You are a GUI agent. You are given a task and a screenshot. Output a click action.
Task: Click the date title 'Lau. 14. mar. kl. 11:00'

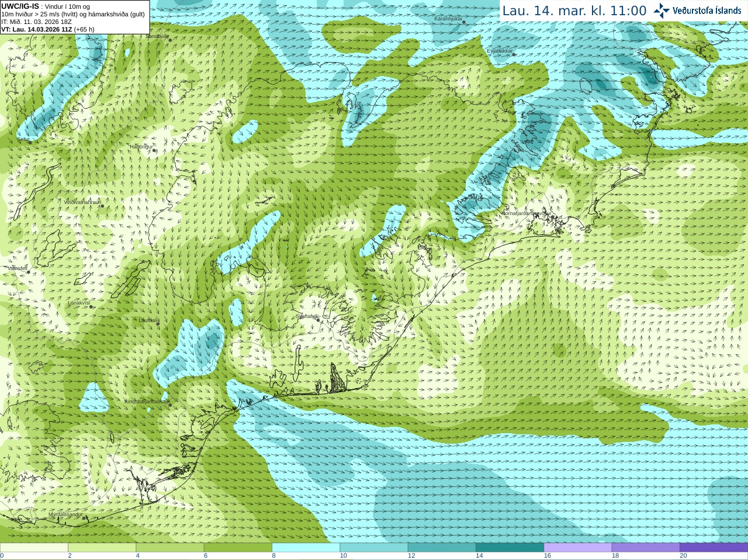click(574, 11)
